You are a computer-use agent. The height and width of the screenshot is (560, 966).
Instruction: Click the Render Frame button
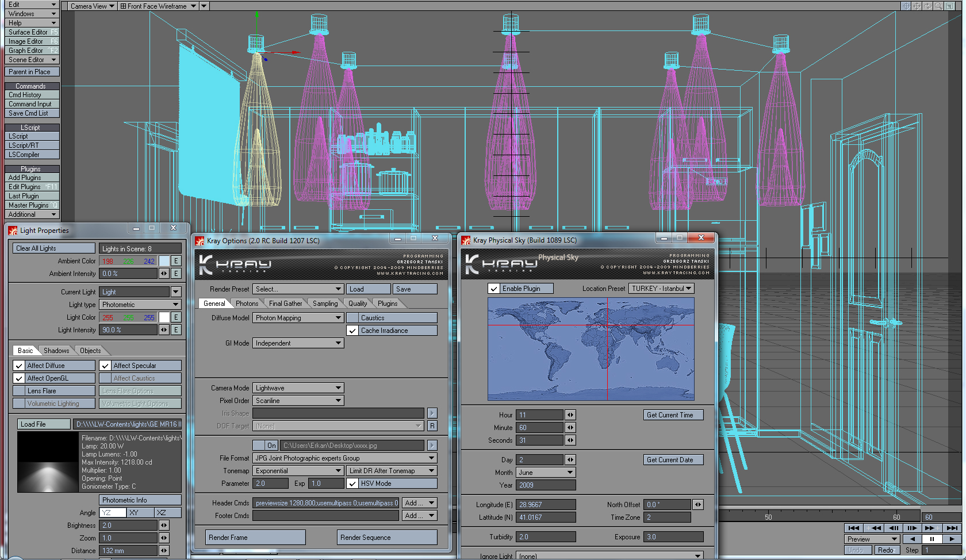click(256, 538)
